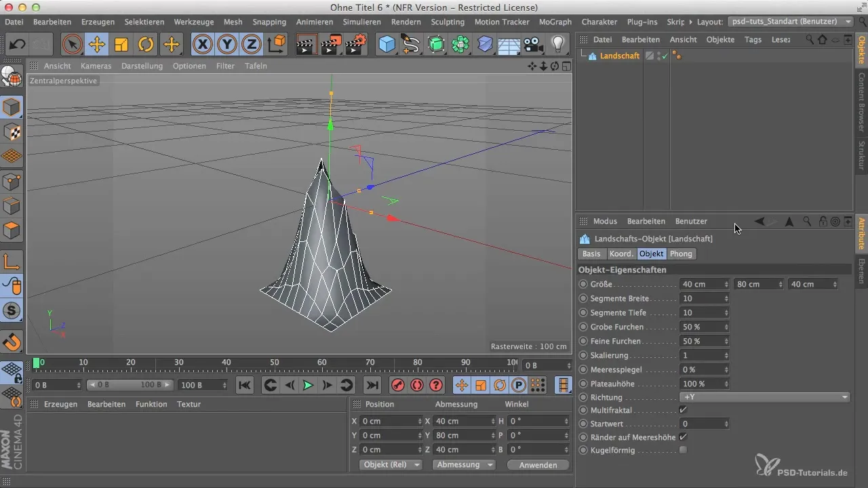
Task: Add a light object
Action: point(558,45)
